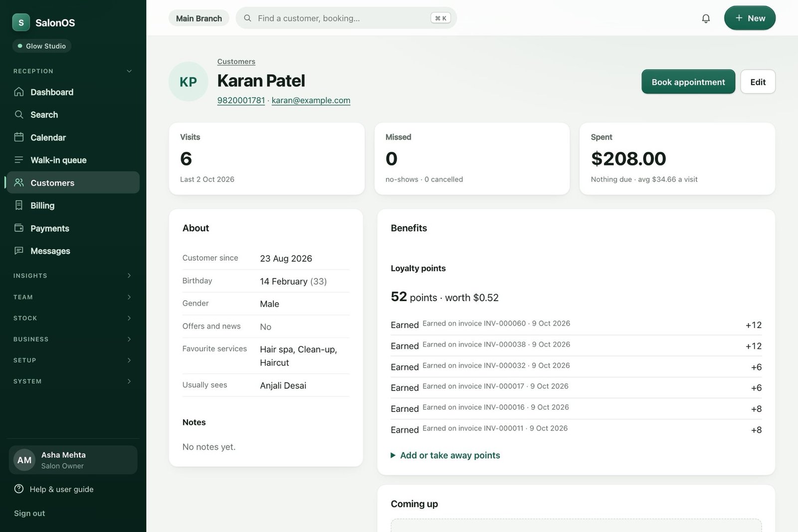Image resolution: width=798 pixels, height=532 pixels.
Task: Select Billing in sidebar
Action: click(x=73, y=205)
